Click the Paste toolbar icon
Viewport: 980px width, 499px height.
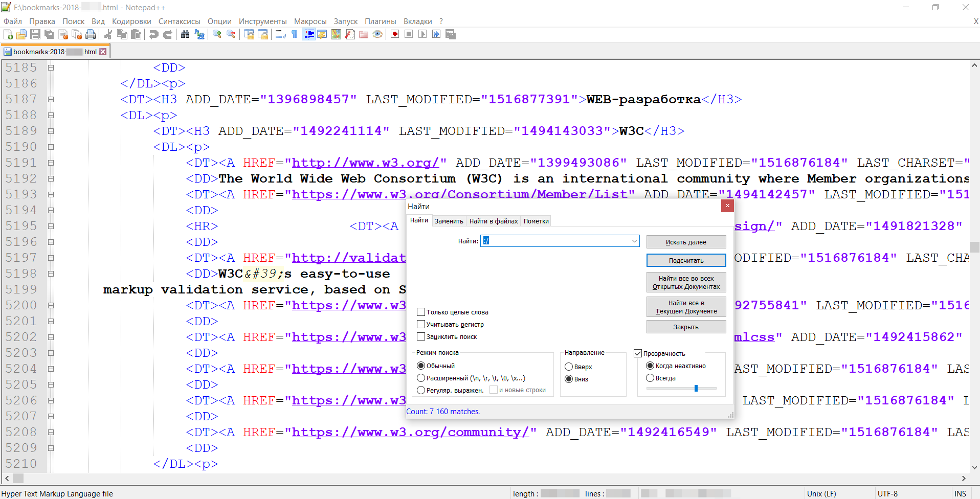coord(136,34)
